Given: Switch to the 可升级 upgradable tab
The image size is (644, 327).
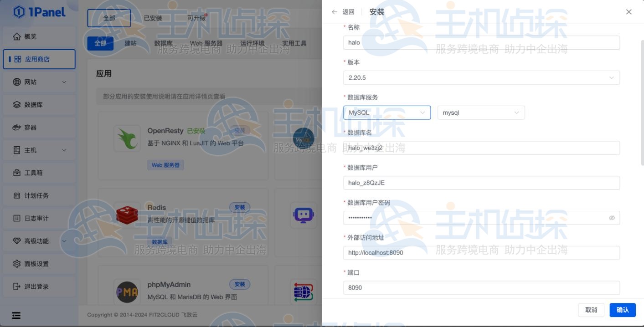Looking at the screenshot, I should [196, 18].
